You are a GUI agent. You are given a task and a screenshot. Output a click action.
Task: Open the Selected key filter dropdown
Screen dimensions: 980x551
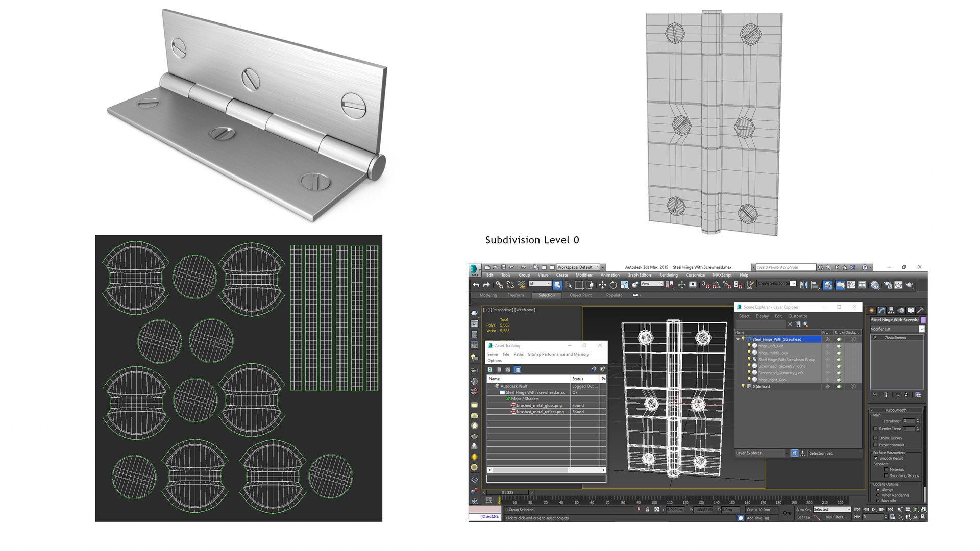tap(832, 509)
